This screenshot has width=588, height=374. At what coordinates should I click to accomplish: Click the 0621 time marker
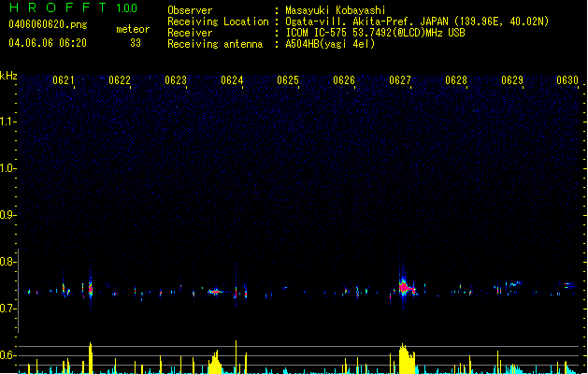click(64, 80)
